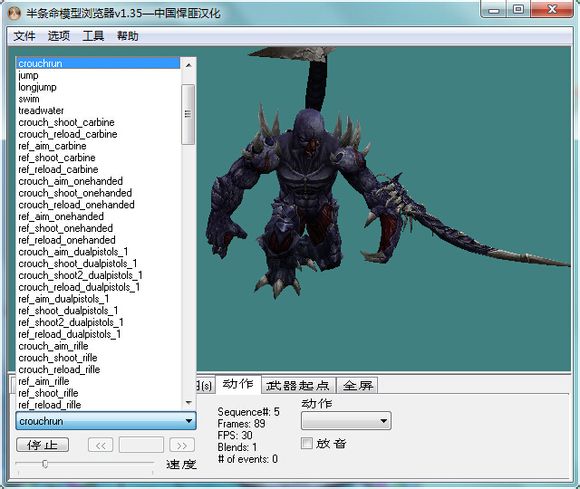This screenshot has height=489, width=580.
Task: Select crouch_shoot_onehanded in the list
Action: click(98, 193)
